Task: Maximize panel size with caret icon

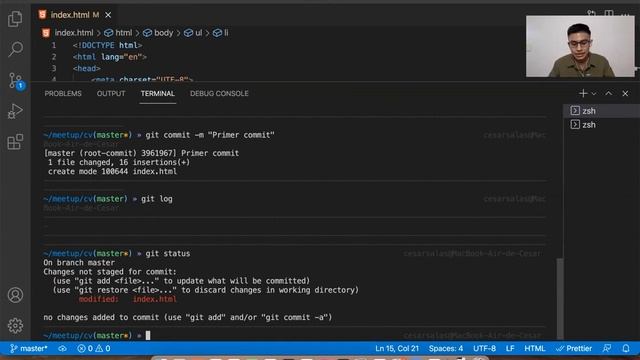Action: (609, 93)
